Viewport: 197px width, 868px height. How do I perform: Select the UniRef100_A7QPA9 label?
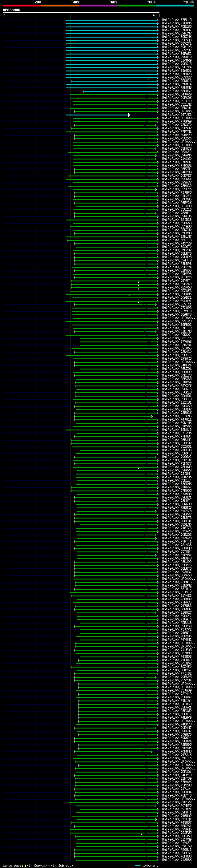pos(177,121)
